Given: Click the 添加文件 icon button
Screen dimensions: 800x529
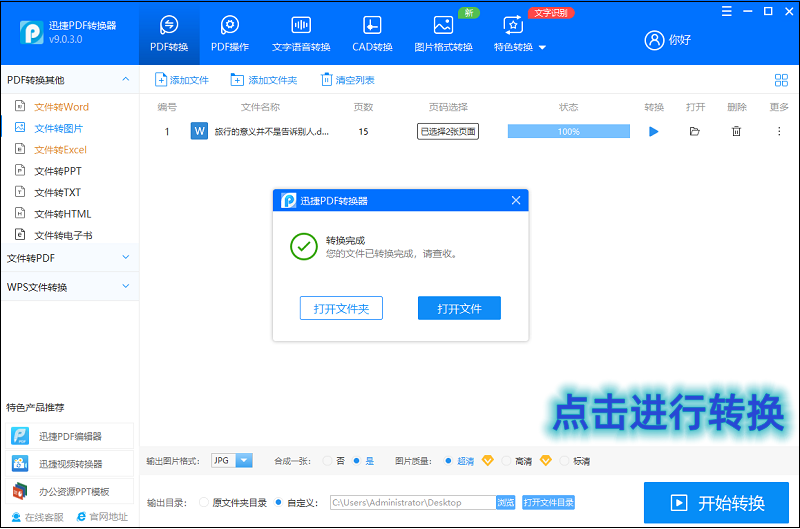Looking at the screenshot, I should coord(182,80).
